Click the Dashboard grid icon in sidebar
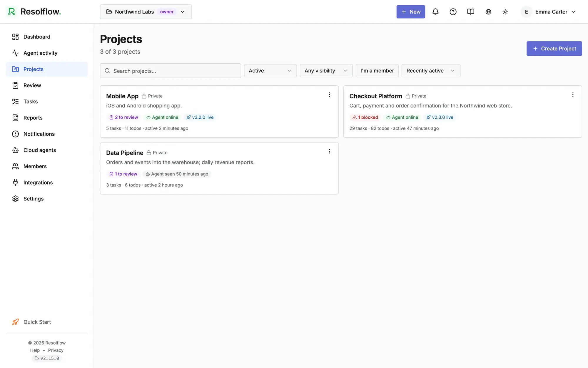 15,37
